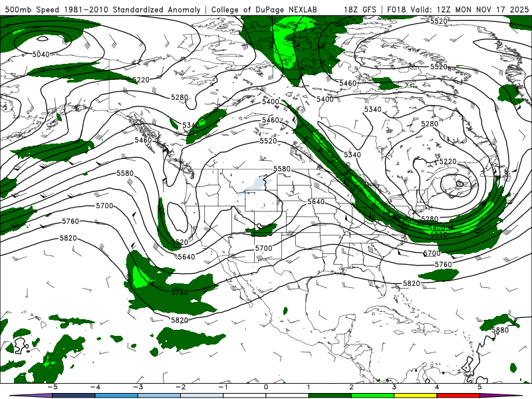Click the '-2' color scale label

tap(180, 387)
